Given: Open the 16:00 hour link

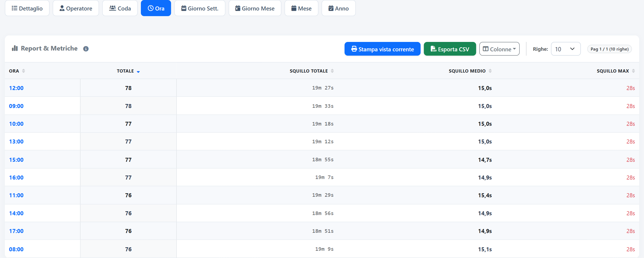Looking at the screenshot, I should [16, 178].
